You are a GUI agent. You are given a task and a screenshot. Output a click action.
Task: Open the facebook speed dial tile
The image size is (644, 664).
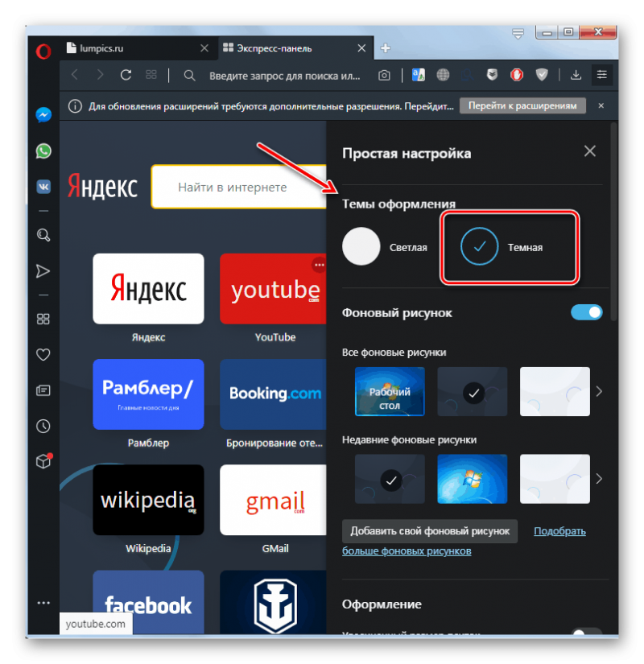click(x=148, y=602)
